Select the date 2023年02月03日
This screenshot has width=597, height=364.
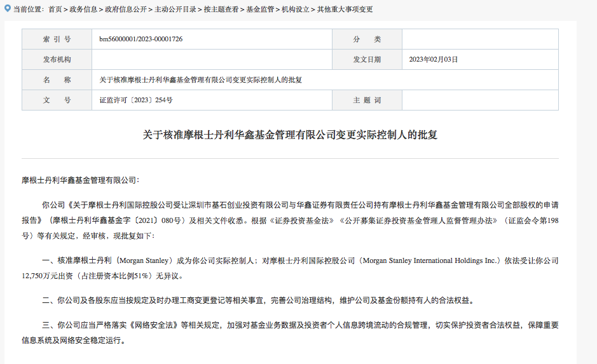coord(433,59)
